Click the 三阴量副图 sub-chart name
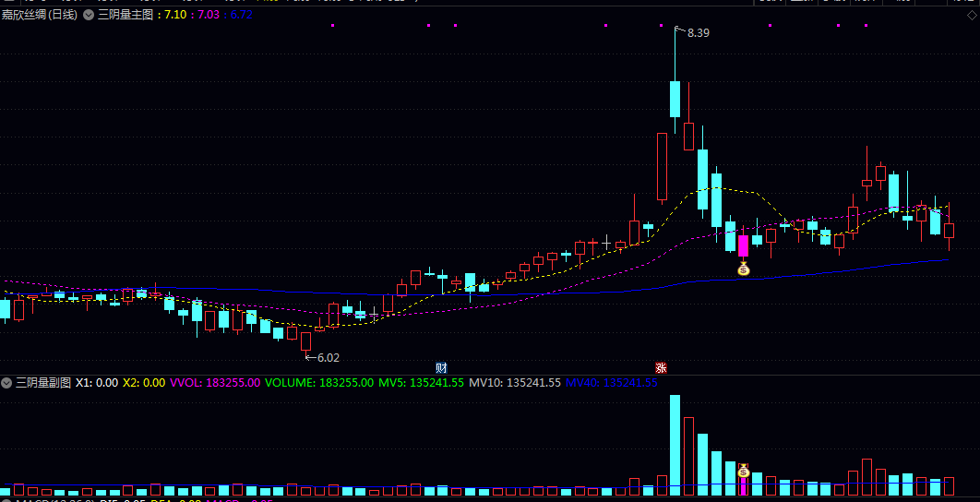The height and width of the screenshot is (502, 980). (43, 383)
